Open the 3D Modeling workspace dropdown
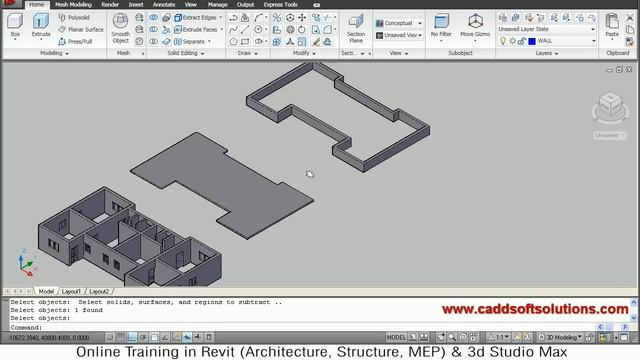This screenshot has width=640, height=360. 561,337
